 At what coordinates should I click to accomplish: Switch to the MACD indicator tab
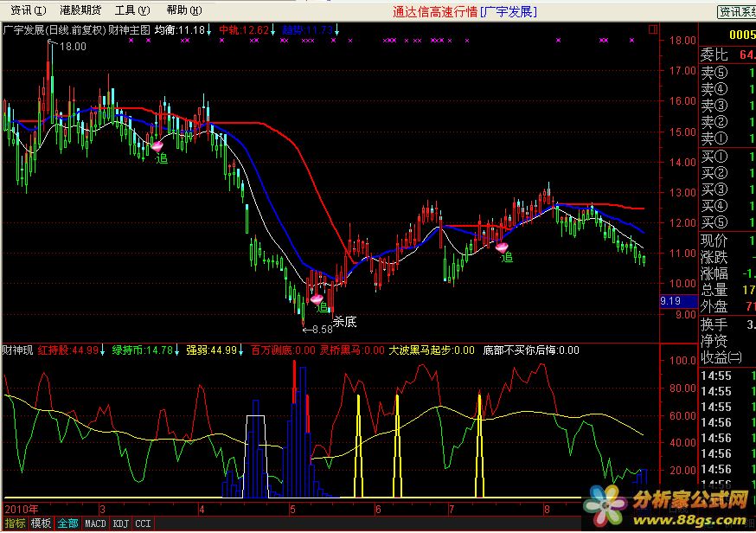tap(95, 523)
